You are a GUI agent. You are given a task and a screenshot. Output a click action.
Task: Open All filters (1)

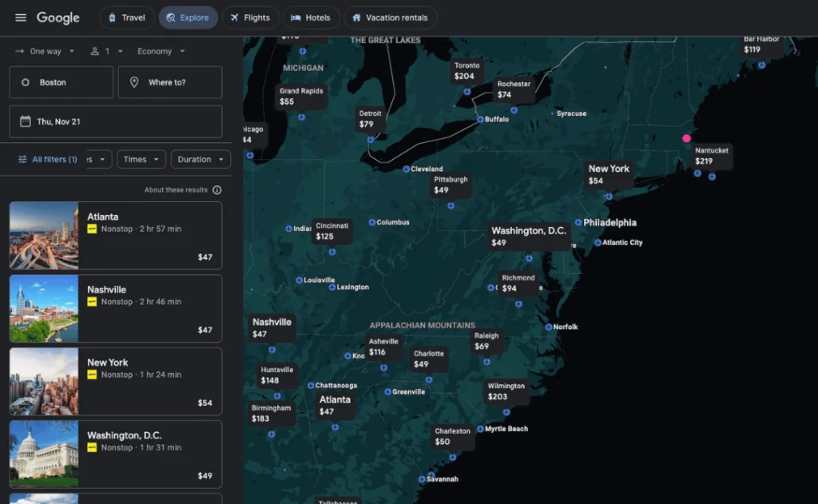coord(47,159)
